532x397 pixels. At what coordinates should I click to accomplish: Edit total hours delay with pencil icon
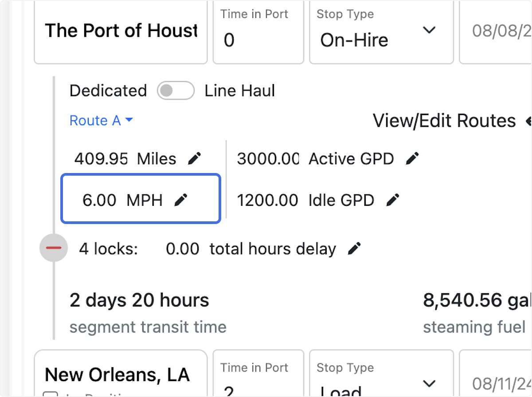coord(354,248)
